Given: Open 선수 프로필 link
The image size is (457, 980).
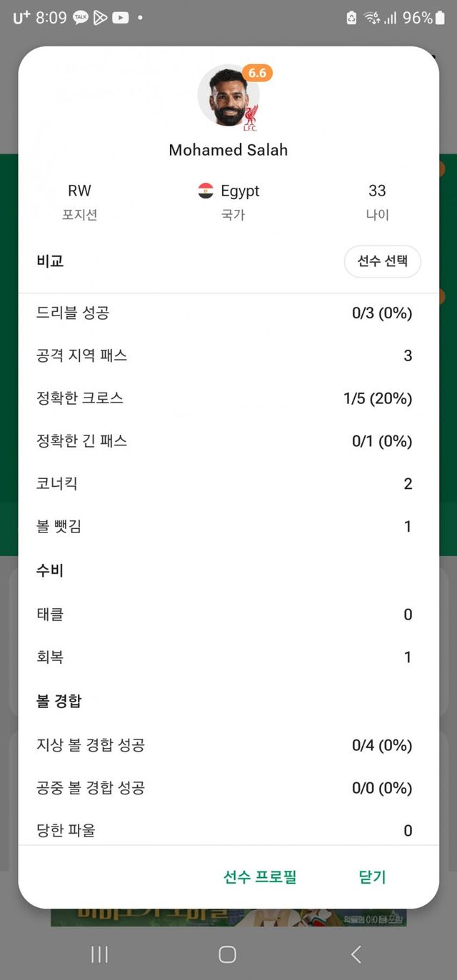Looking at the screenshot, I should [x=260, y=877].
